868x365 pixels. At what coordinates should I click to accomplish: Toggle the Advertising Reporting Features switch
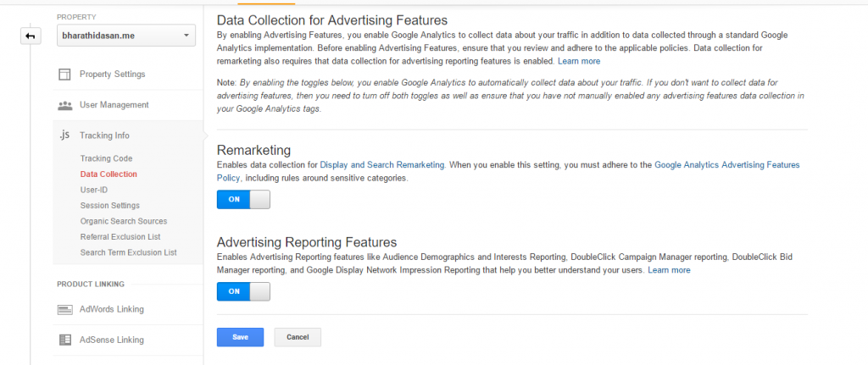pos(243,291)
